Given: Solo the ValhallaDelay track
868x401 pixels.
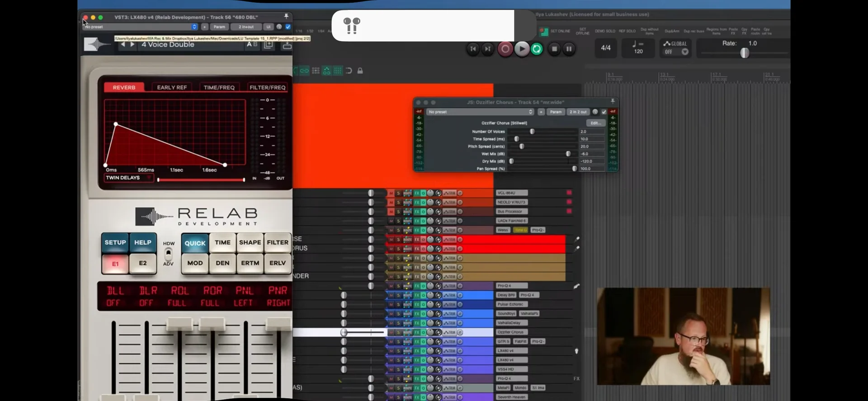Looking at the screenshot, I should [x=398, y=323].
